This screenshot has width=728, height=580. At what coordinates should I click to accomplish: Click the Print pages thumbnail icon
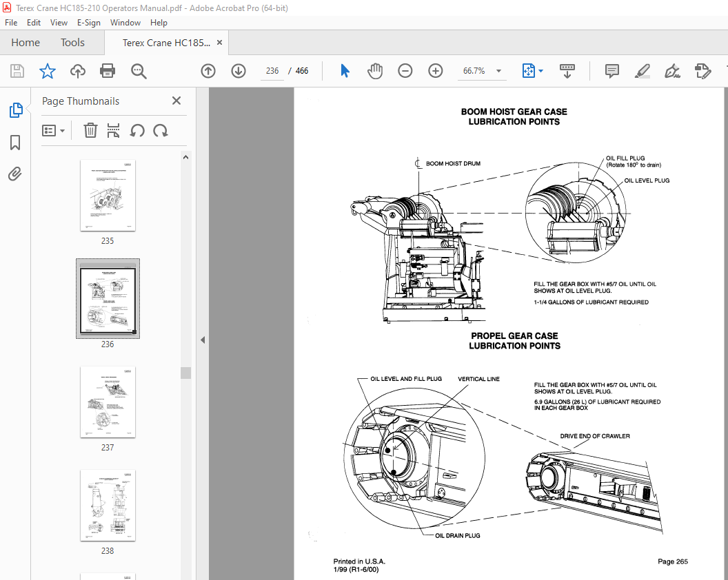click(x=113, y=131)
